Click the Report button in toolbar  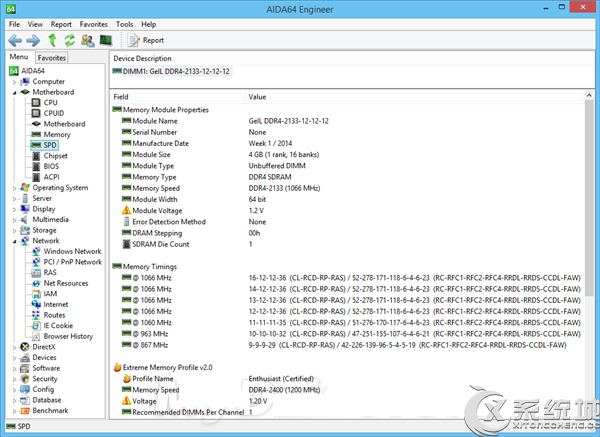coord(145,40)
